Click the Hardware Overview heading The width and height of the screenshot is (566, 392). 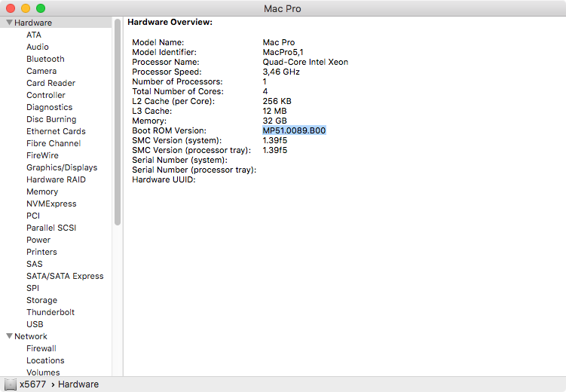pos(170,22)
